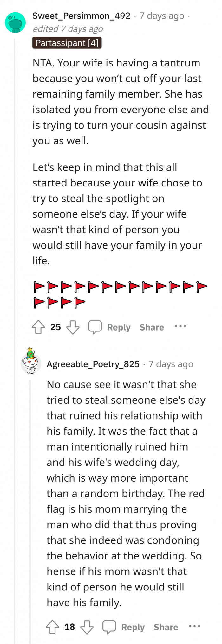Open Agreeable_Poetry_825's avatar
222x644 pixels.
click(x=30, y=364)
